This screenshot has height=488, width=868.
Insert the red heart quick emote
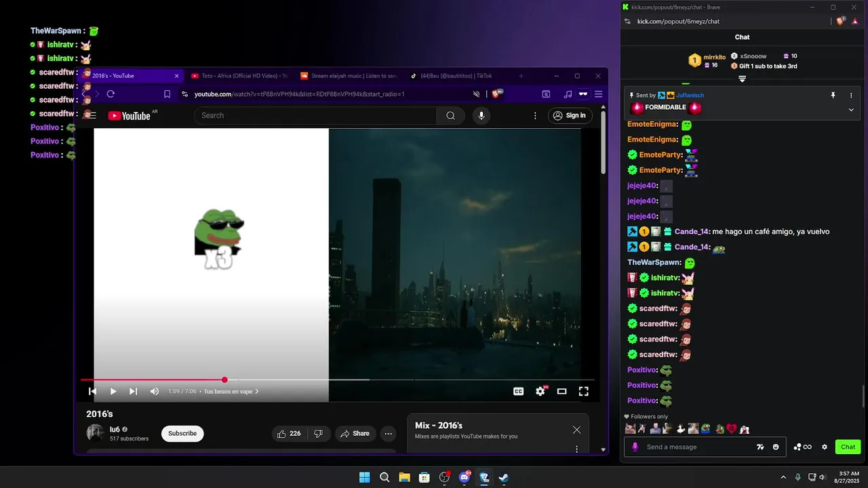pyautogui.click(x=732, y=428)
